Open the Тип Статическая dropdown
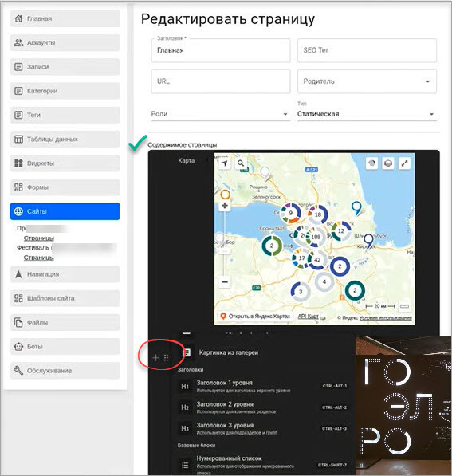452x476 pixels. pos(367,114)
